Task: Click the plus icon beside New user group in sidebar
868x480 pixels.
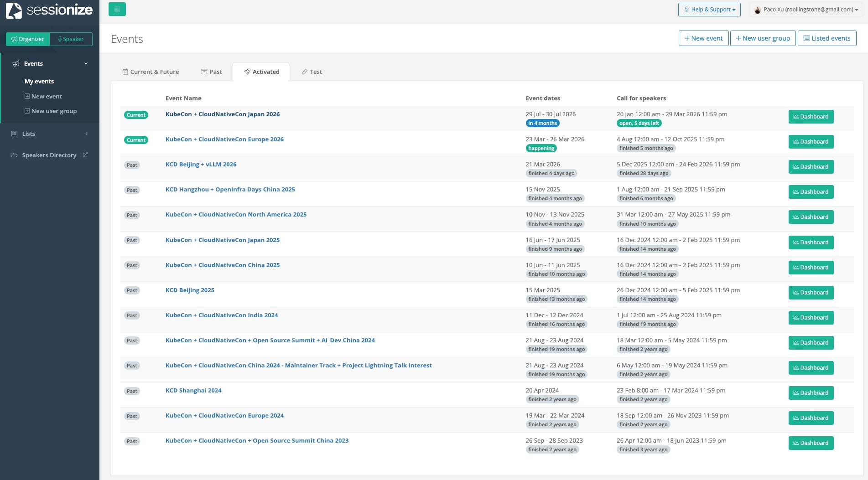Action: (x=27, y=111)
